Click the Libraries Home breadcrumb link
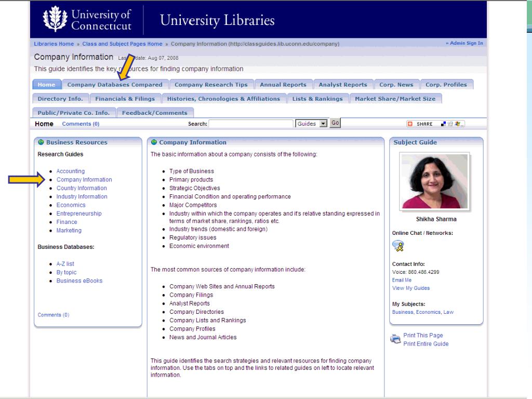 point(54,44)
